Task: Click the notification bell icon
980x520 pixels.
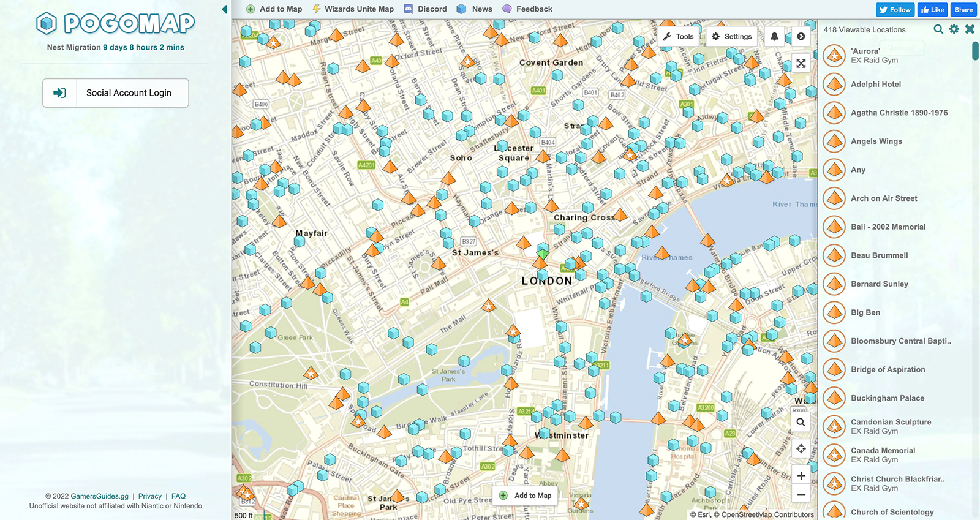Action: point(774,37)
